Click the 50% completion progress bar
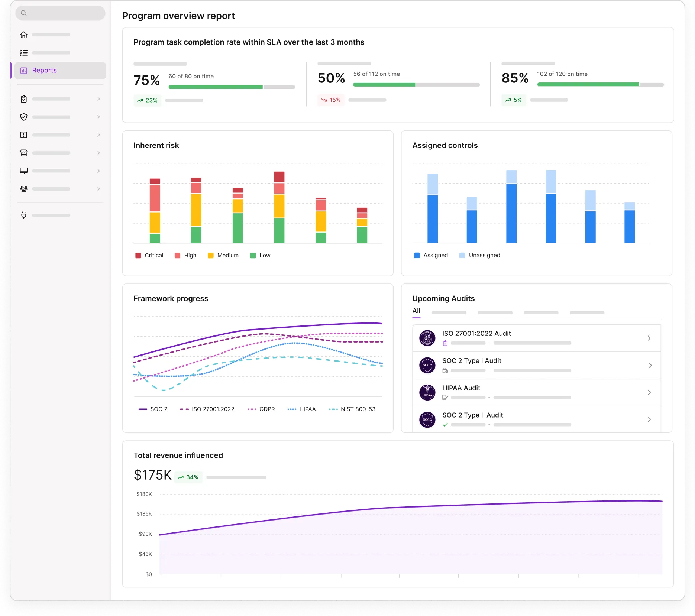Image resolution: width=695 pixels, height=616 pixels. pyautogui.click(x=417, y=85)
